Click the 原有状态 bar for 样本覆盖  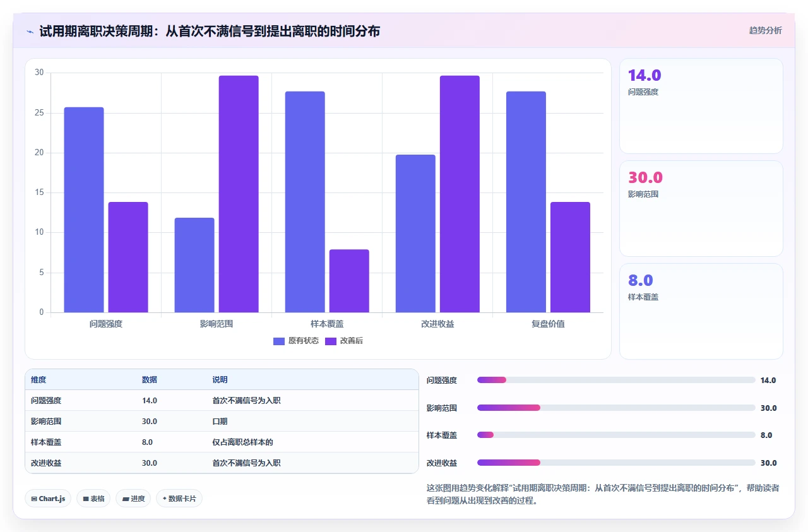point(305,202)
